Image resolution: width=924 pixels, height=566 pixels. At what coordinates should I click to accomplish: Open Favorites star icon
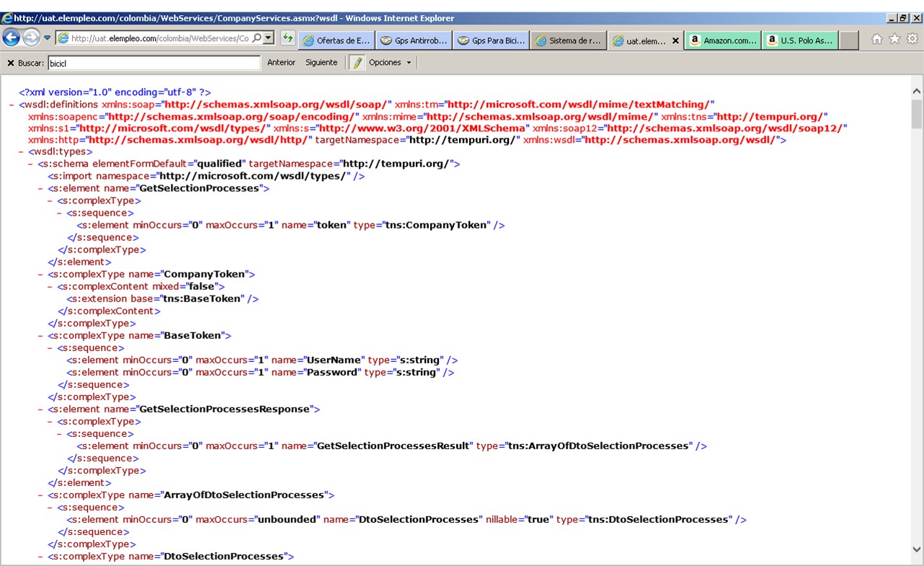tap(894, 40)
